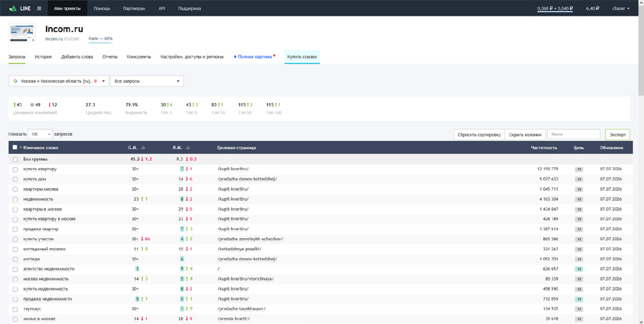Sort by the Обновлено column header

[611, 147]
